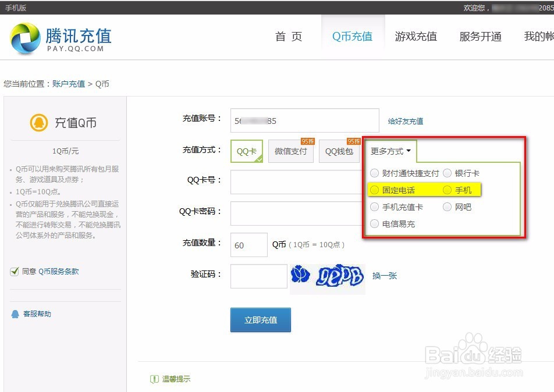
Task: Select the 手机充值卡 radio button
Action: (374, 207)
